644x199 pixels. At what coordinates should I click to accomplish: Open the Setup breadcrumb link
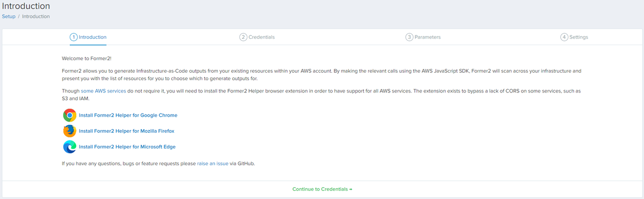pos(9,17)
